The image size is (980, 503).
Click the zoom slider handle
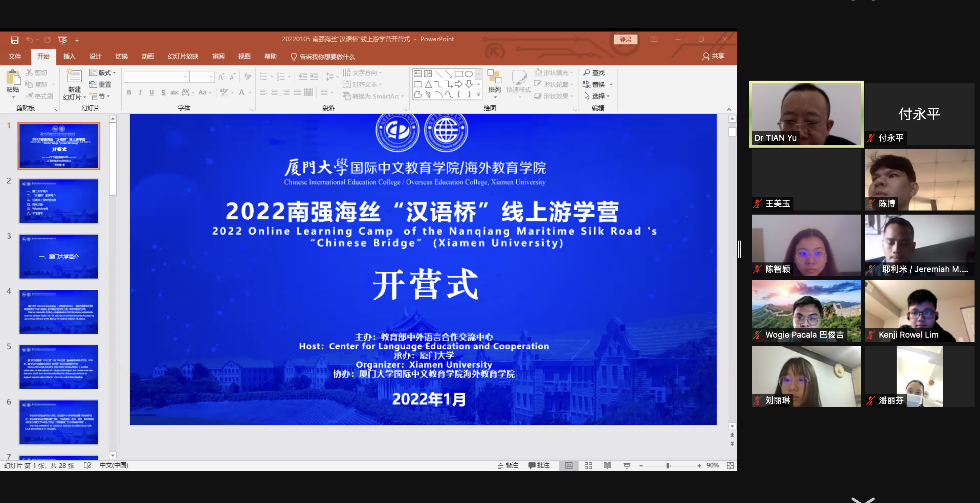[x=668, y=465]
